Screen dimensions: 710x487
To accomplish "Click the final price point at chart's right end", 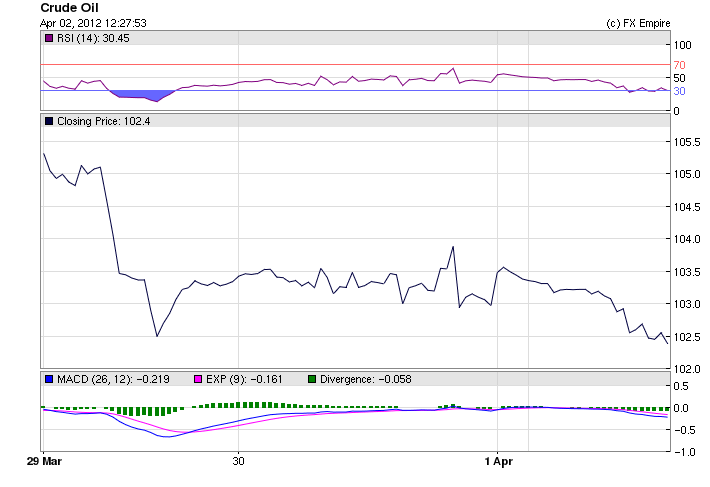I will (667, 344).
